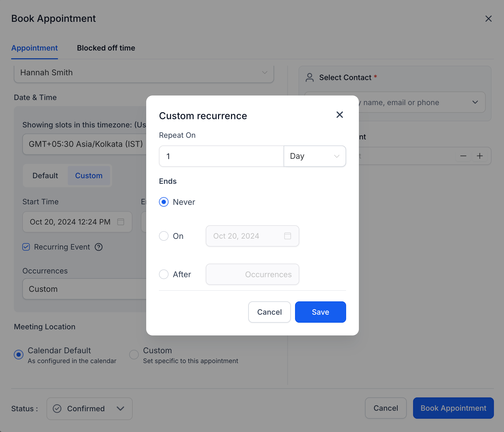This screenshot has height=432, width=504.
Task: Select the On date end option
Action: [164, 236]
